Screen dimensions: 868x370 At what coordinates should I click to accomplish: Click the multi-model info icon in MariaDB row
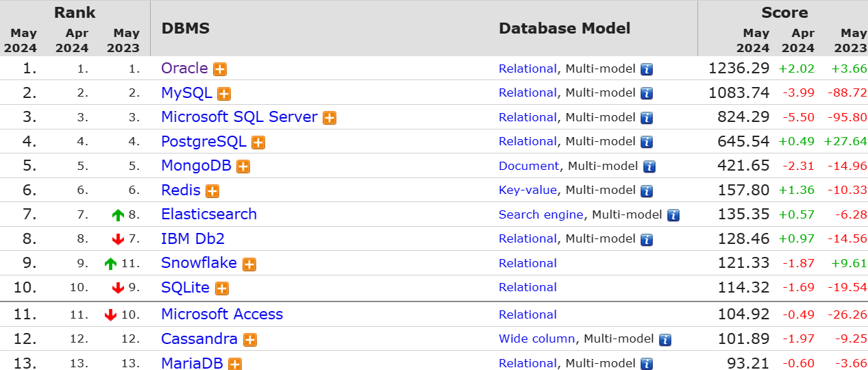click(x=647, y=365)
